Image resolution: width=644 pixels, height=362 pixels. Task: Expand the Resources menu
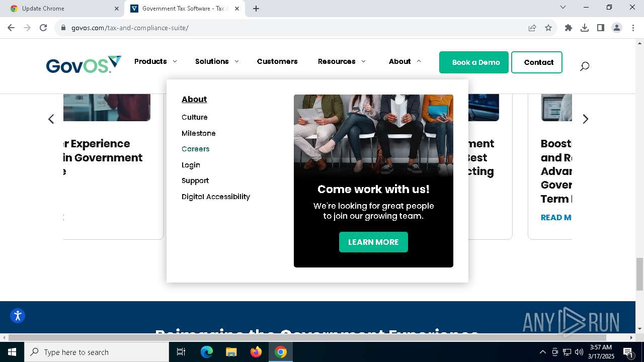[x=342, y=61]
